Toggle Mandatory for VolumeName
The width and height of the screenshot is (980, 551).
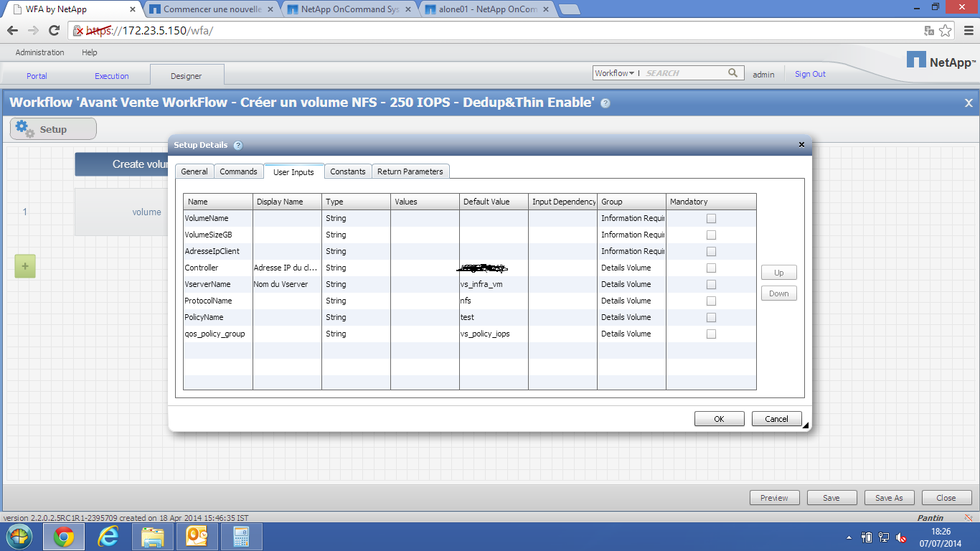pos(711,218)
